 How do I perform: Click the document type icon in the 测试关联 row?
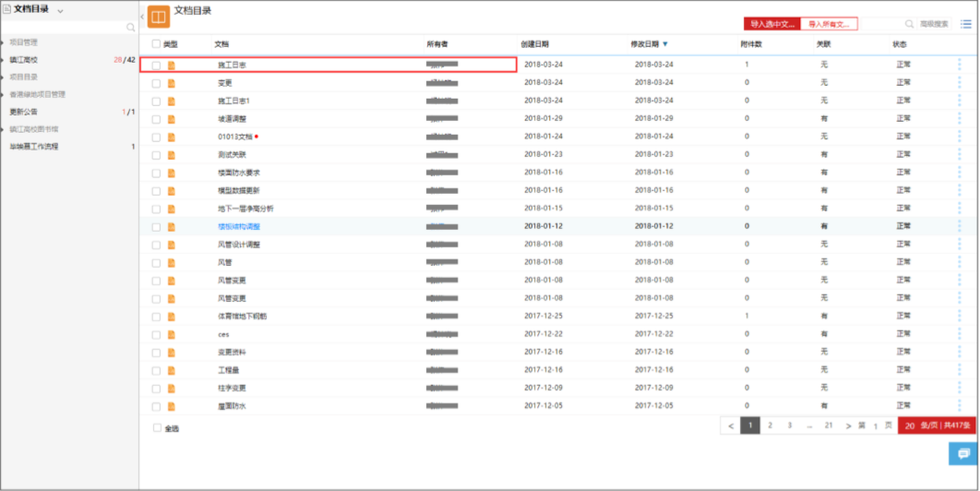click(x=172, y=154)
